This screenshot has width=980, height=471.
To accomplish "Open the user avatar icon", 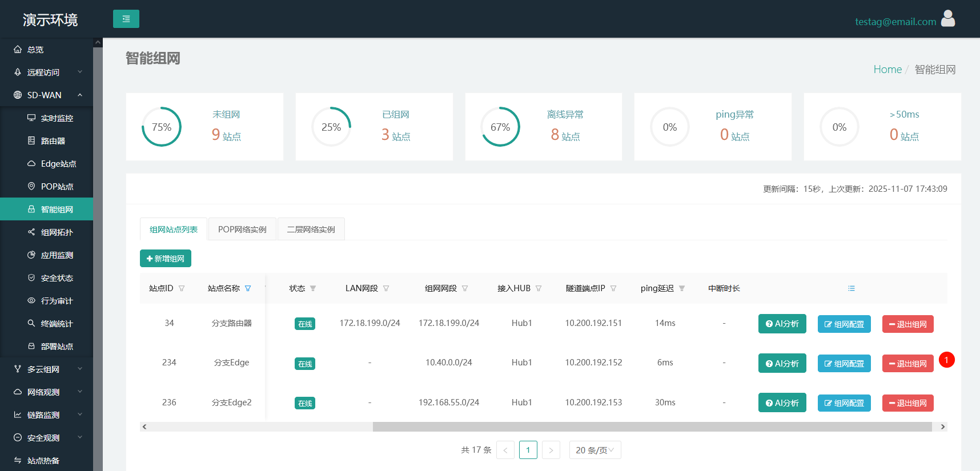I will [948, 19].
